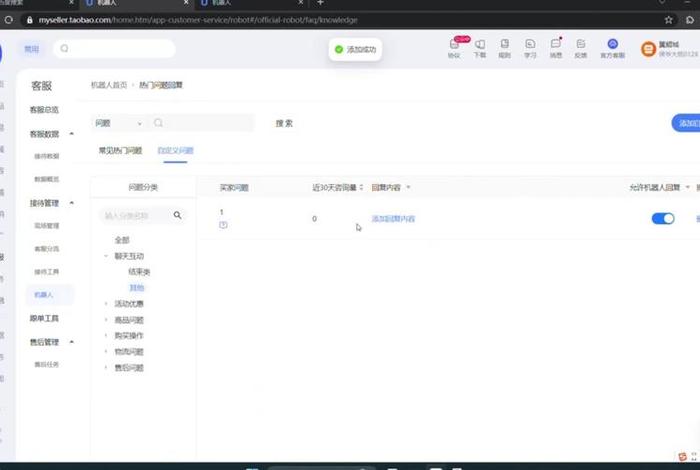The height and width of the screenshot is (470, 700).
Task: Collapse the 接待管理 sidebar section
Action: click(x=71, y=203)
